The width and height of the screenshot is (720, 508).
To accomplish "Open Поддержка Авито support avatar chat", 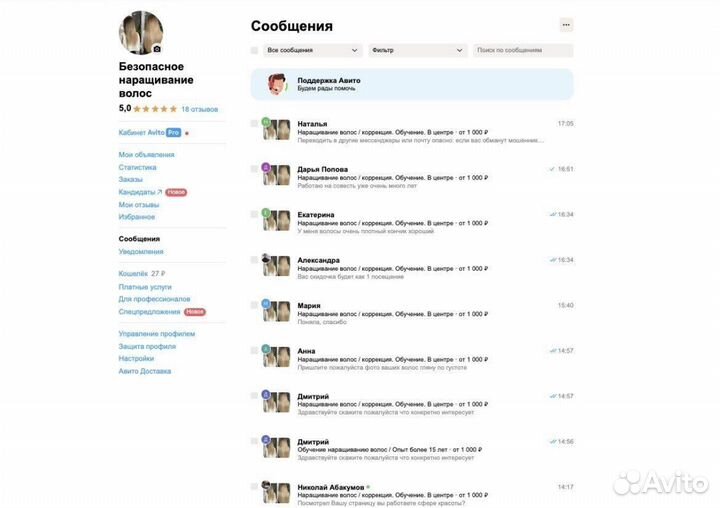I will [276, 85].
